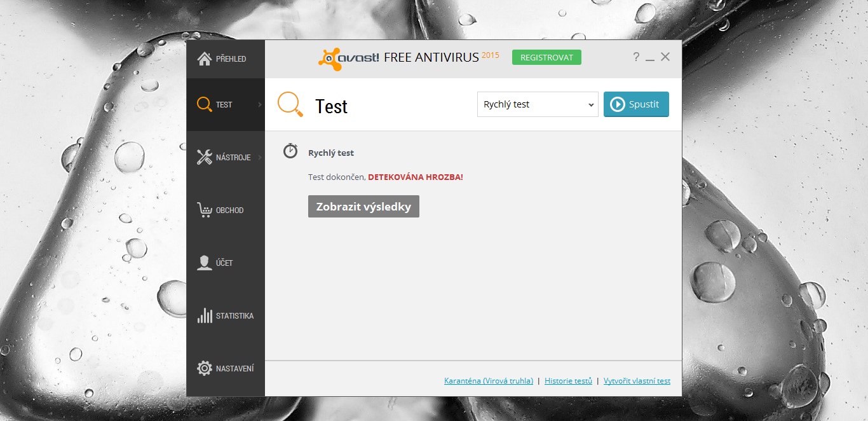This screenshot has width=868, height=421.
Task: Open Historie testů link
Action: pos(568,381)
